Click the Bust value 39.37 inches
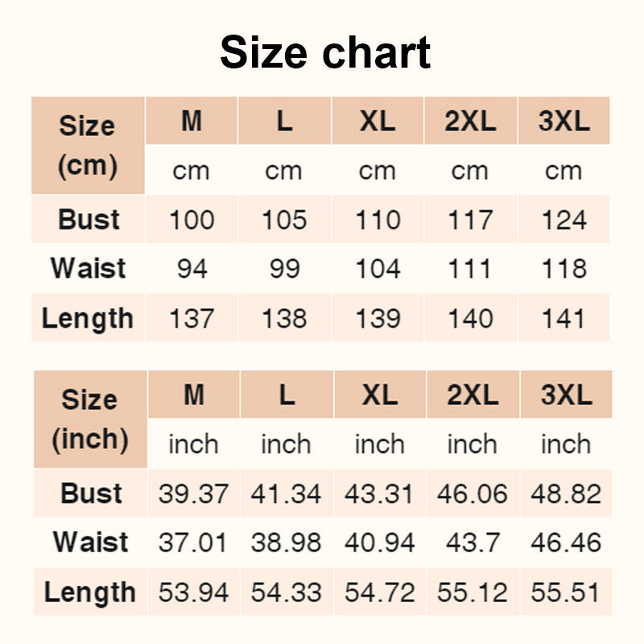The width and height of the screenshot is (644, 644). coord(193,493)
